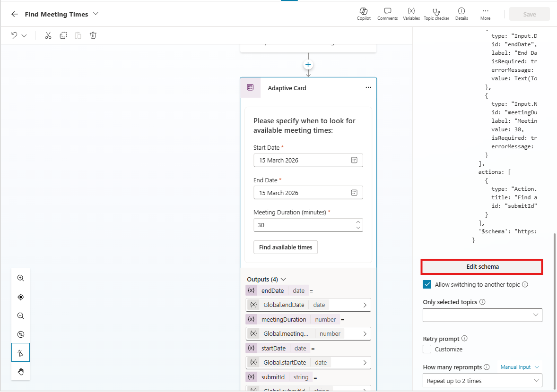Open the Adaptive Card node options menu
557x392 pixels.
[x=368, y=87]
